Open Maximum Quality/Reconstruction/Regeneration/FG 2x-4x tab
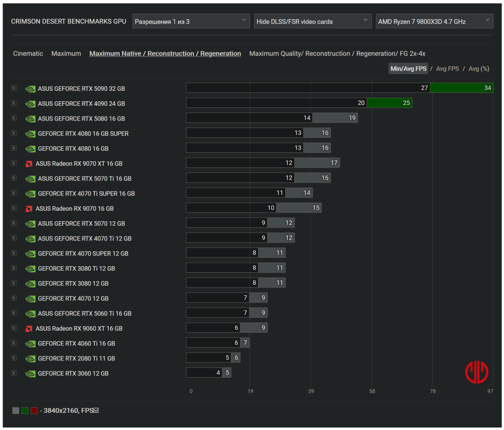 (337, 53)
